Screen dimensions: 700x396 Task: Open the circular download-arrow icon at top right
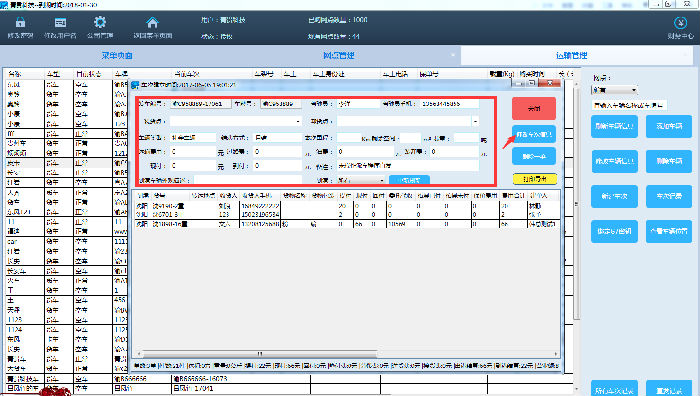[680, 22]
